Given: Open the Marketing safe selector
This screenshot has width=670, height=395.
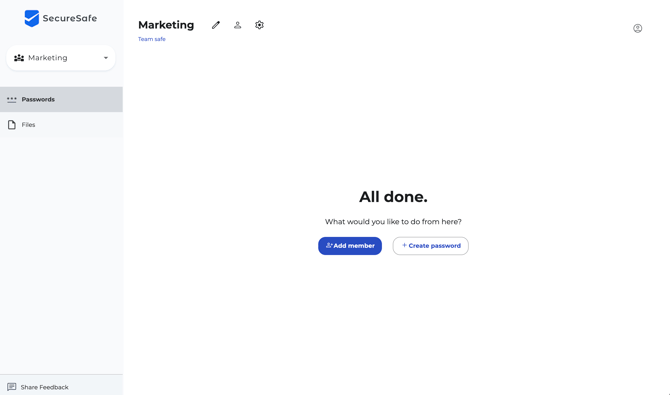Looking at the screenshot, I should coord(61,58).
